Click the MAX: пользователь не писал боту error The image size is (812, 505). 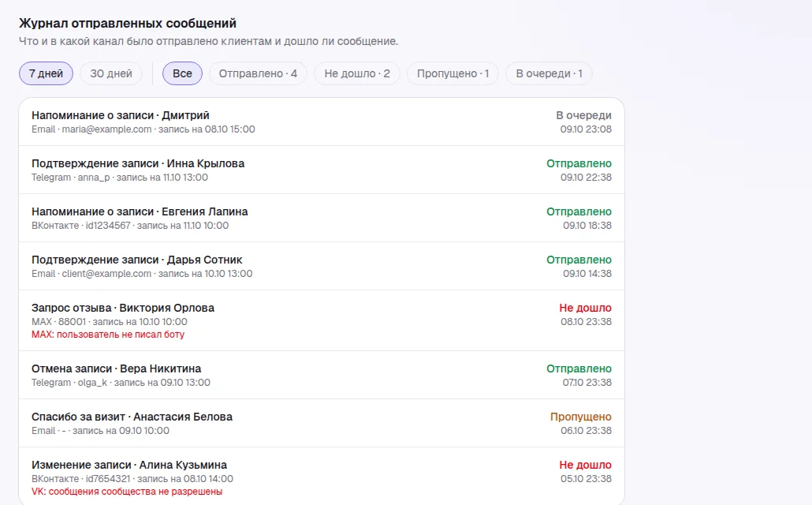[108, 335]
